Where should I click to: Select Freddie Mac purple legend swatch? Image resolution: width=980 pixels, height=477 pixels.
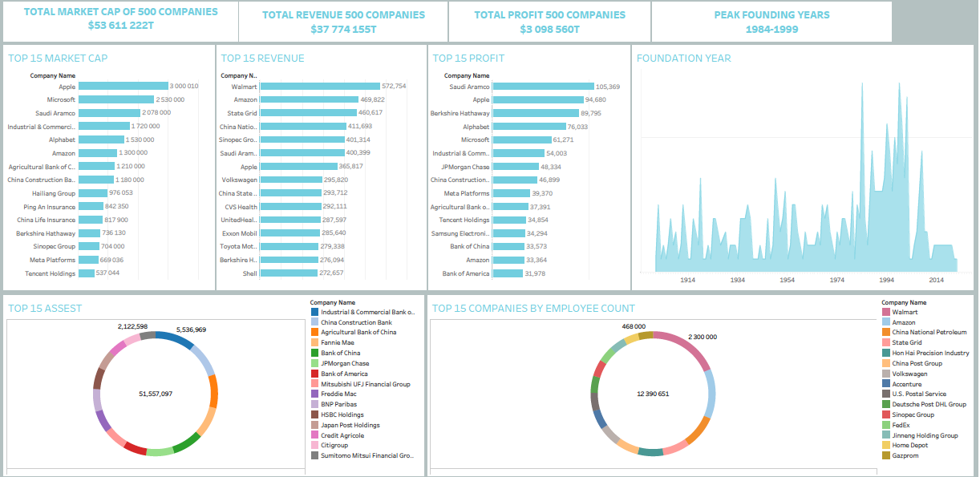[314, 394]
